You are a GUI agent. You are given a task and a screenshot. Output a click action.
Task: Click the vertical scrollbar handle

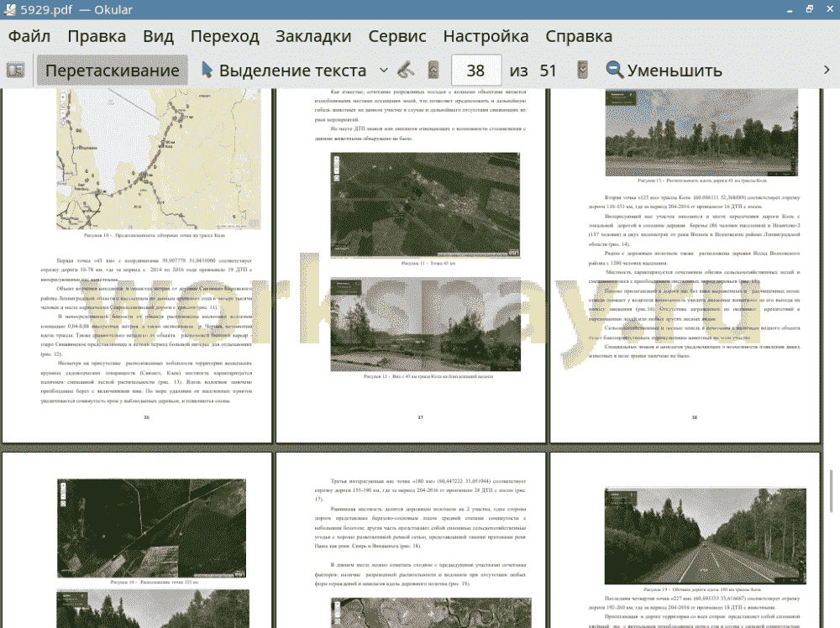(x=831, y=490)
